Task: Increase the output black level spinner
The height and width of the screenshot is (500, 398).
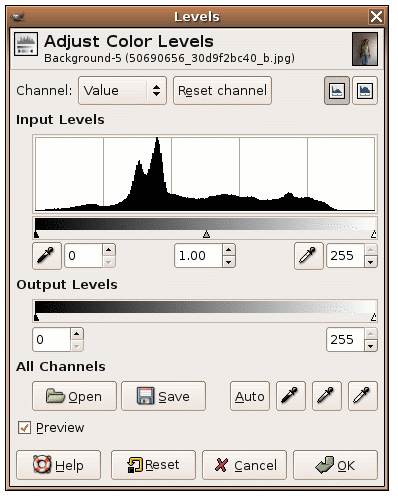Action: (x=77, y=334)
